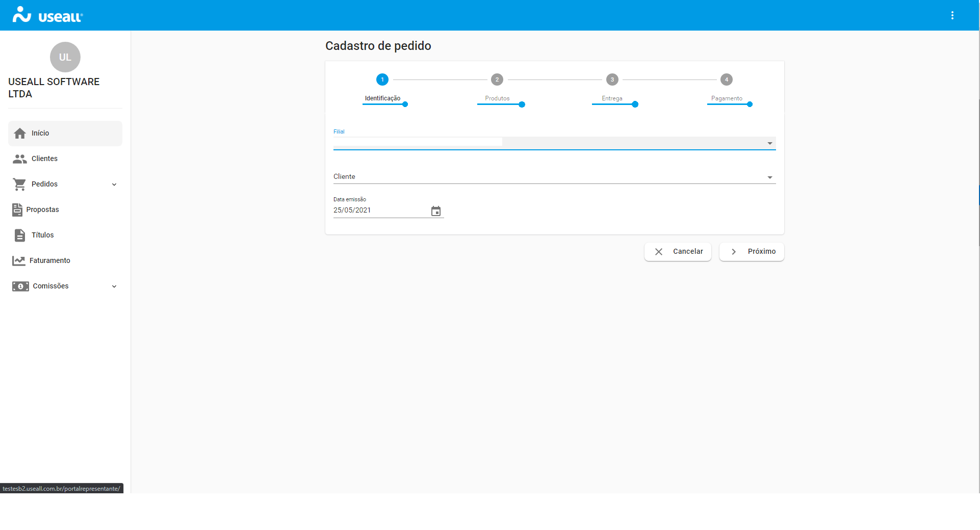980x530 pixels.
Task: Open the Cliente dropdown arrow
Action: point(770,177)
